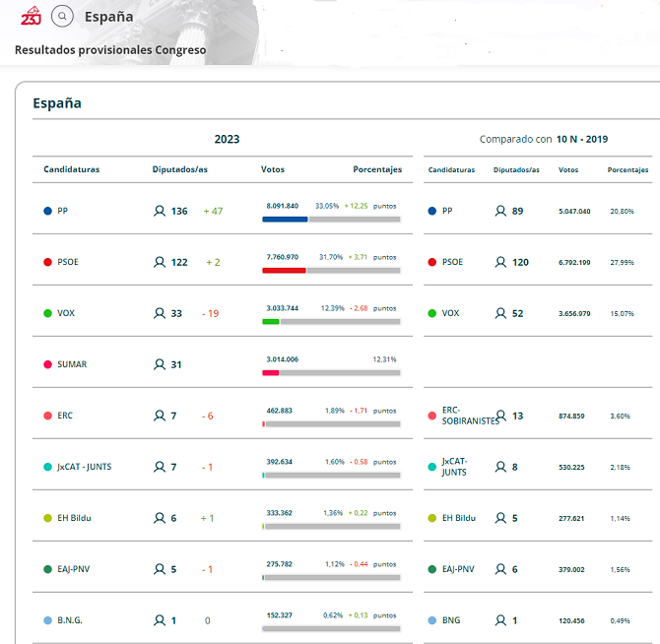Viewport: 660px width, 644px height.
Task: Click the 10 N - 2019 comparison label
Action: pos(581,139)
